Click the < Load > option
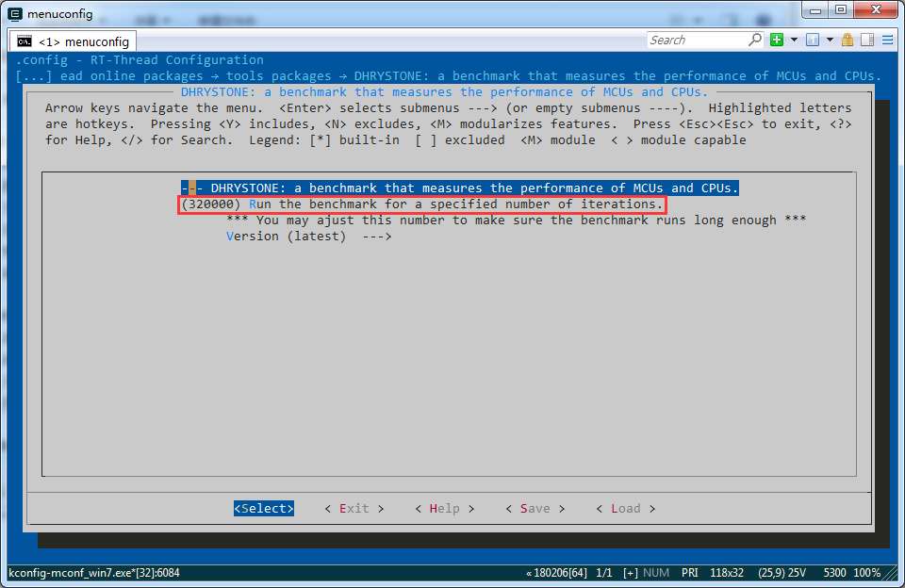Image resolution: width=905 pixels, height=588 pixels. click(625, 508)
